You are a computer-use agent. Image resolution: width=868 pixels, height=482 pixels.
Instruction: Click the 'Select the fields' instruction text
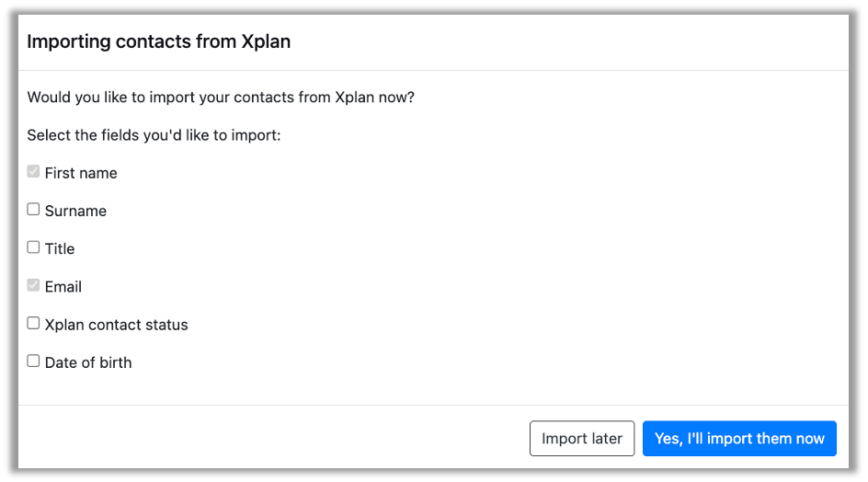[154, 135]
